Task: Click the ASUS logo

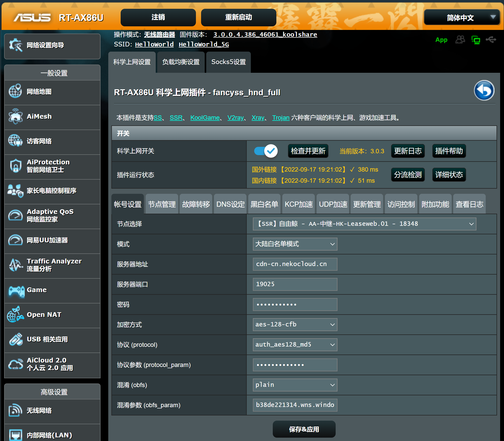Action: click(x=32, y=18)
